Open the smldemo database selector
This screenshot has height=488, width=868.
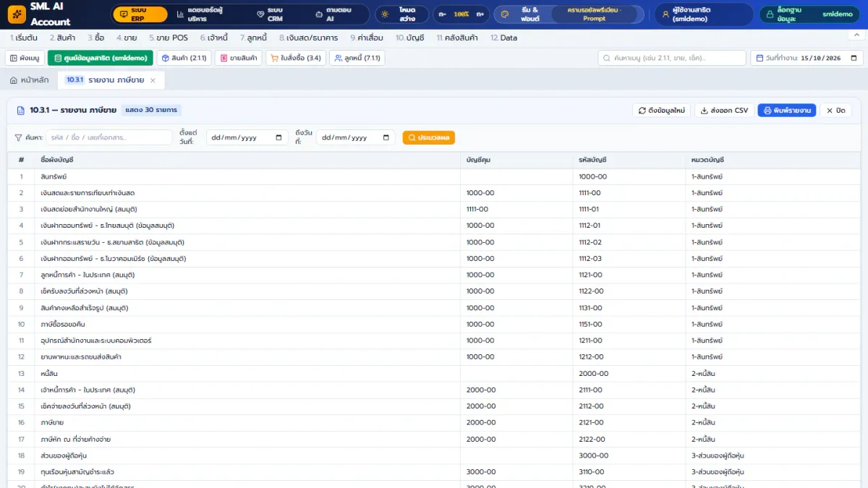810,14
